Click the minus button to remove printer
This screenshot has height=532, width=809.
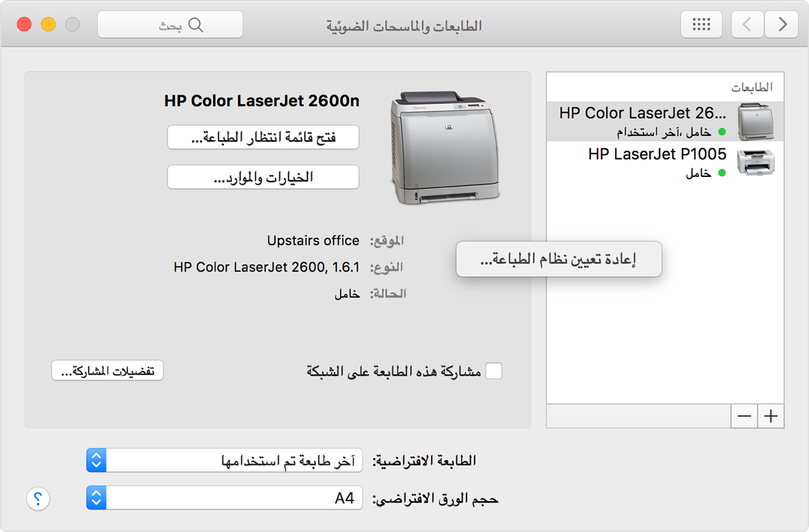[x=744, y=416]
